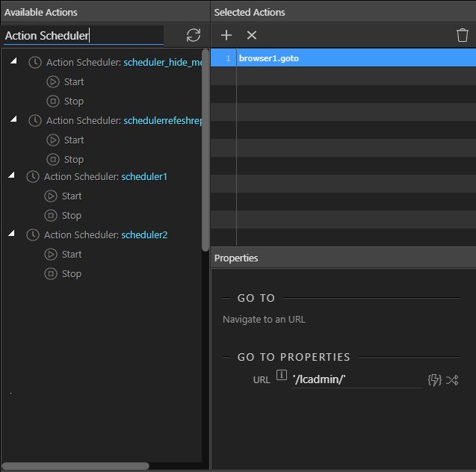Viewport: 476px width, 472px height.
Task: Click the URL info icon
Action: 282,375
